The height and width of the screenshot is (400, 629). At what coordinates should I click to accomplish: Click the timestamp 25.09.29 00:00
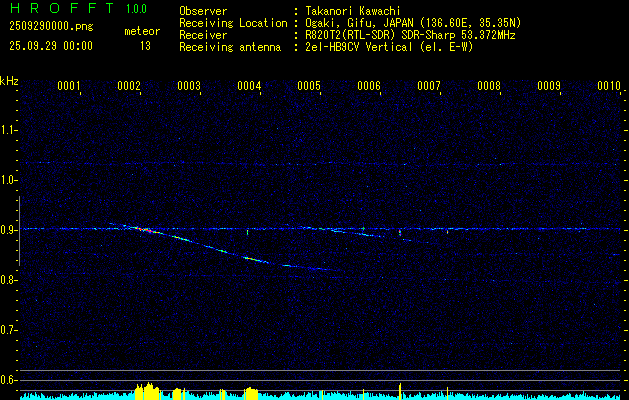[51, 45]
